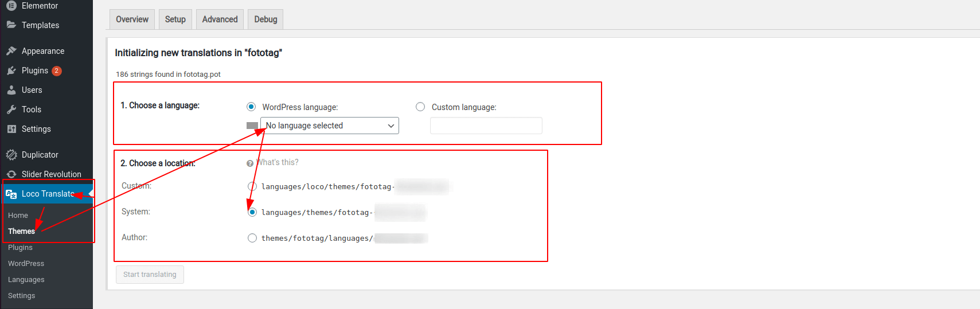The height and width of the screenshot is (309, 980).
Task: Open the Appearance menu
Action: (x=43, y=51)
